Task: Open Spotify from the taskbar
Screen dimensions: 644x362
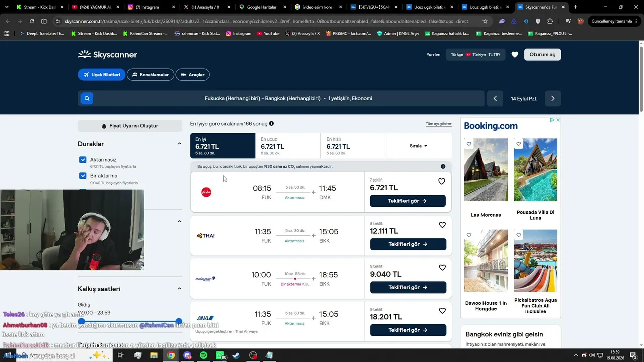Action: (x=203, y=355)
